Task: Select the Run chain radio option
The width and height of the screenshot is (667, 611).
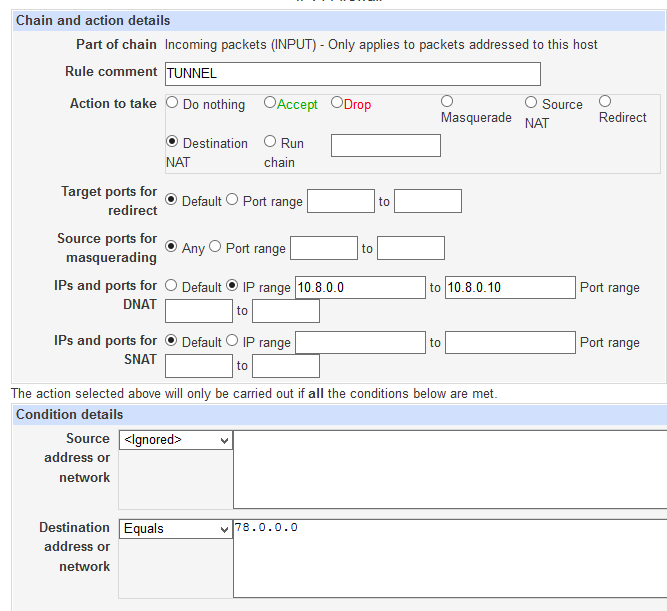Action: click(x=270, y=142)
